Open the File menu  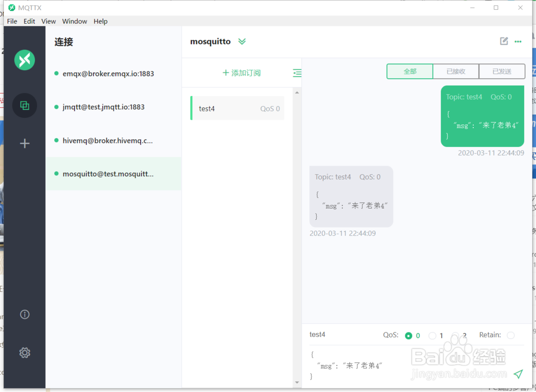tap(12, 21)
